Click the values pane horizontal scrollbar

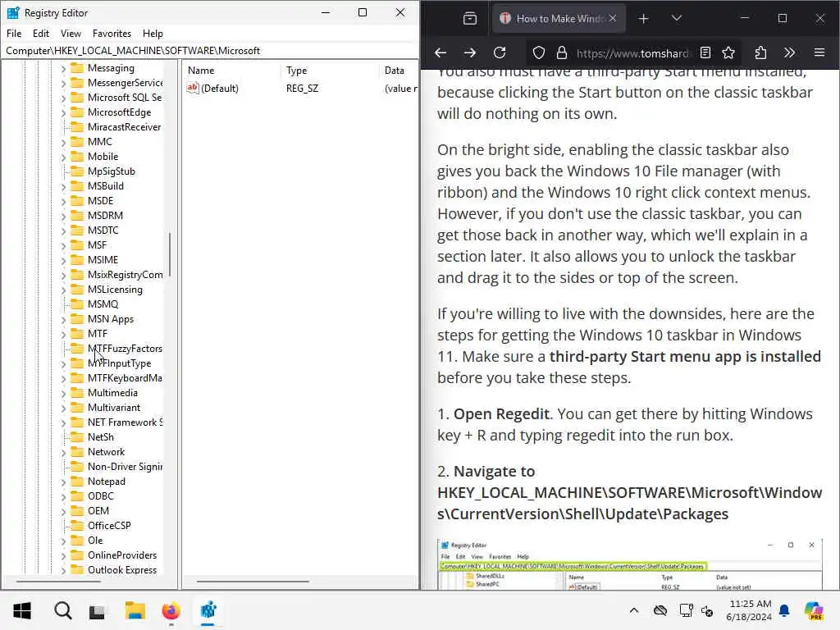click(x=253, y=582)
